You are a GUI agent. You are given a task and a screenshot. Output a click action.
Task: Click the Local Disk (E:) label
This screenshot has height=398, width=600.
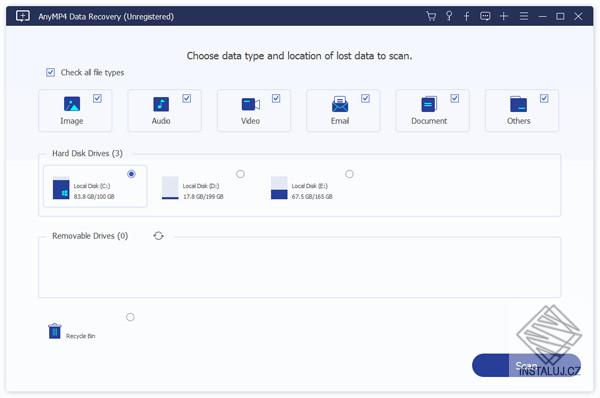(310, 186)
